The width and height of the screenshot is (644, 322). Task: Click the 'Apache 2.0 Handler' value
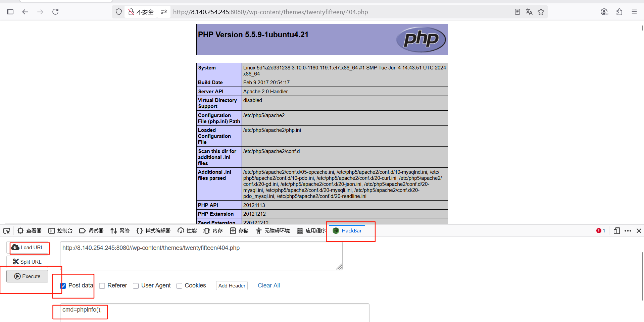click(x=265, y=92)
